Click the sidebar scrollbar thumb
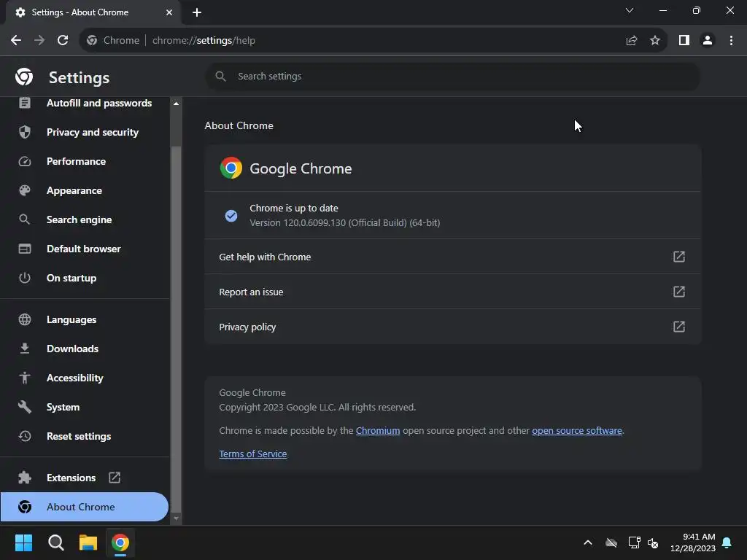Viewport: 747px width, 560px height. 177,329
